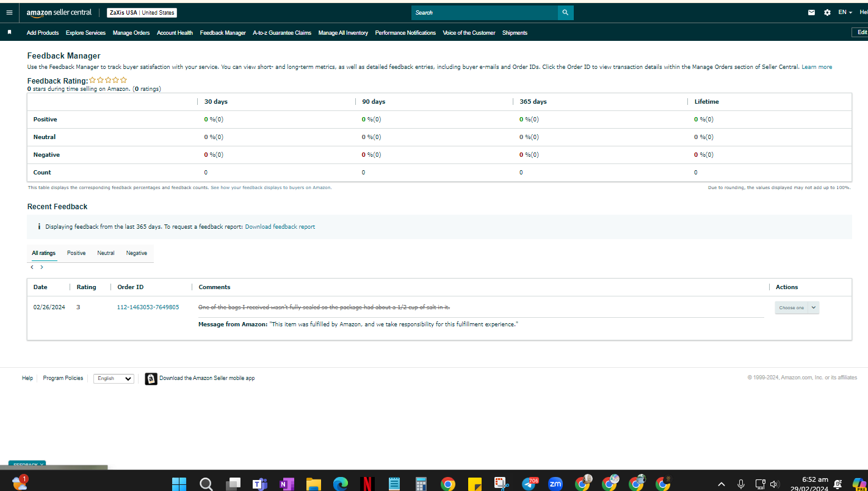Open the messages envelope icon

click(811, 12)
